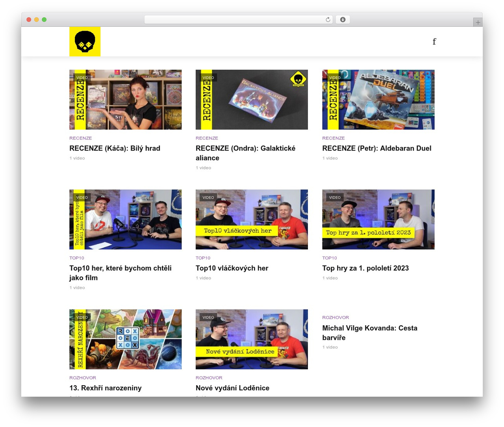504x427 pixels.
Task: Reload the page with the refresh icon
Action: 328,20
